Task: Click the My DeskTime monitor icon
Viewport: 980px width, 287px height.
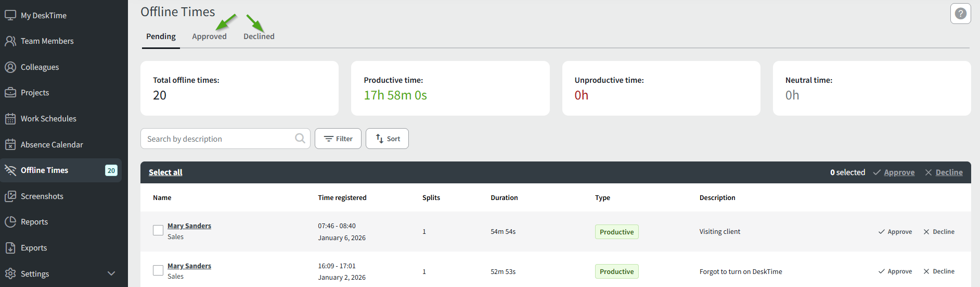Action: [10, 15]
